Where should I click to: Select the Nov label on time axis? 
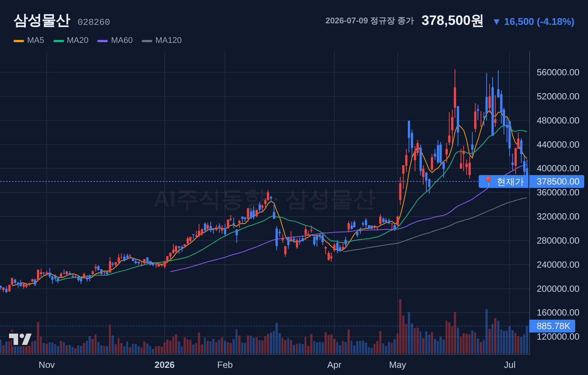(47, 365)
